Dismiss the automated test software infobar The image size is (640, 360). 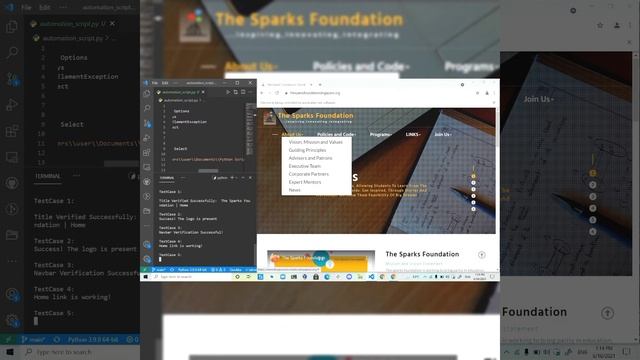493,102
